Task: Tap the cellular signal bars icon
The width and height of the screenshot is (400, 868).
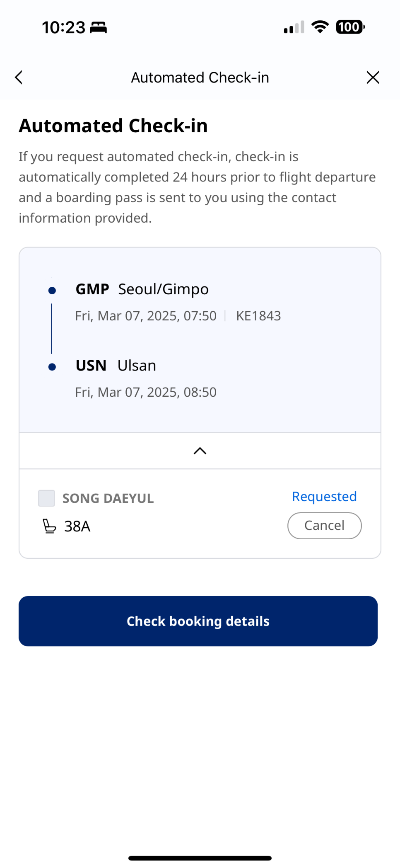Action: pyautogui.click(x=294, y=27)
